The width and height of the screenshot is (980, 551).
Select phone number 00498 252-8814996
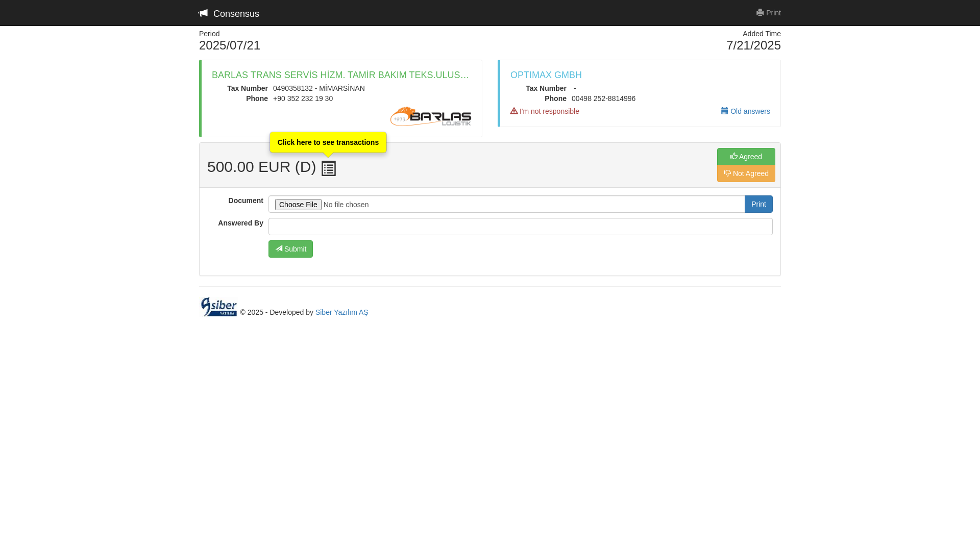pyautogui.click(x=603, y=98)
